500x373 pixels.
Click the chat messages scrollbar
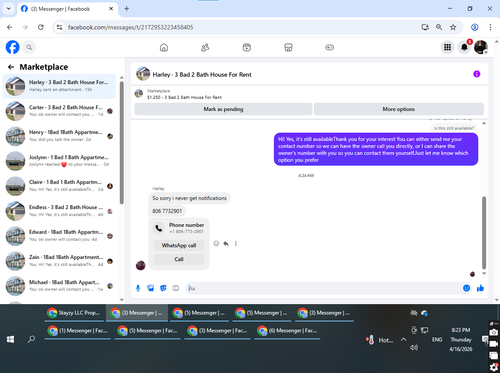[x=484, y=233]
